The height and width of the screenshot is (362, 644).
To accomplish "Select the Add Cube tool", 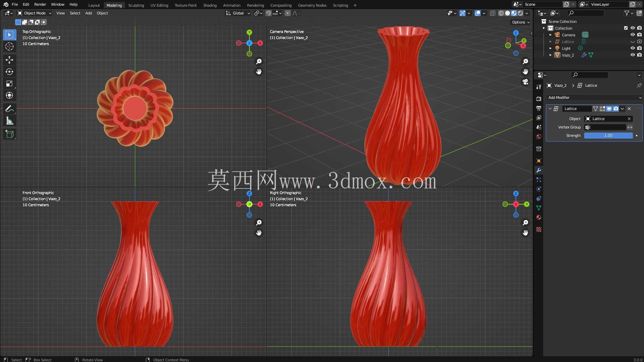I will tap(9, 134).
